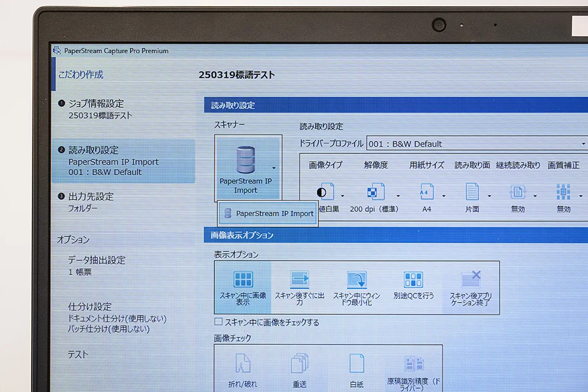Open the テスト sidebar item

tap(78, 355)
